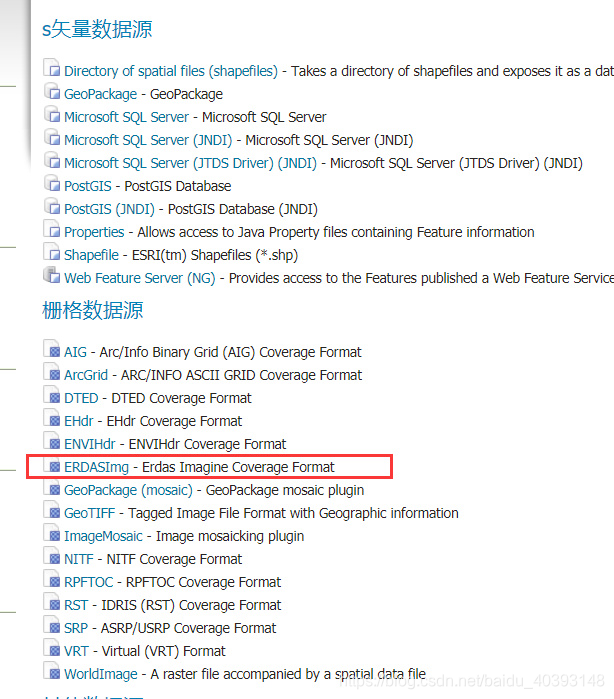Click the vector icon next to GeoPackage
Viewport: 614px width, 699px height.
[52, 91]
